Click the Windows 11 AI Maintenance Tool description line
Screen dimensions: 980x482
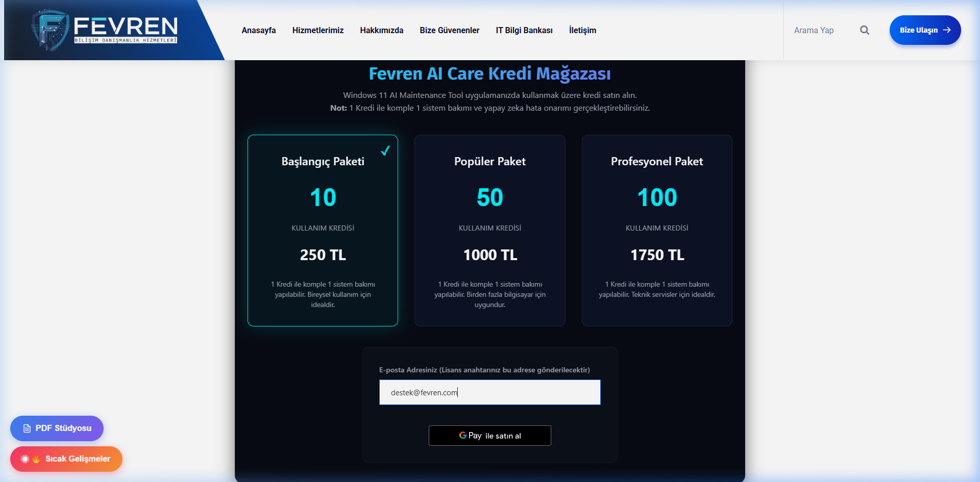click(x=490, y=95)
